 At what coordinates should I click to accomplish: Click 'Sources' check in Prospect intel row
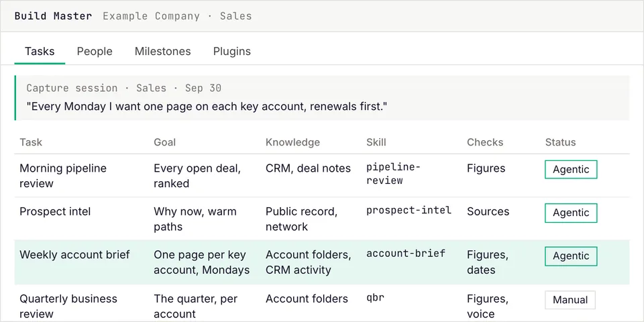tap(488, 211)
